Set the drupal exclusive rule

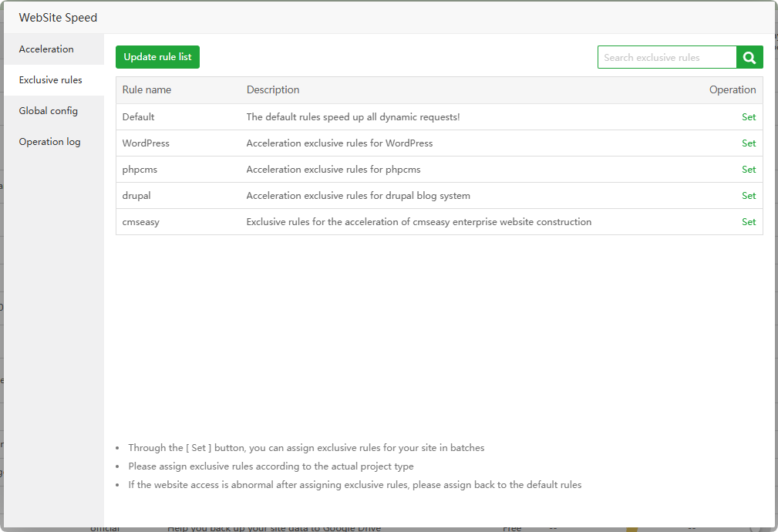tap(749, 196)
